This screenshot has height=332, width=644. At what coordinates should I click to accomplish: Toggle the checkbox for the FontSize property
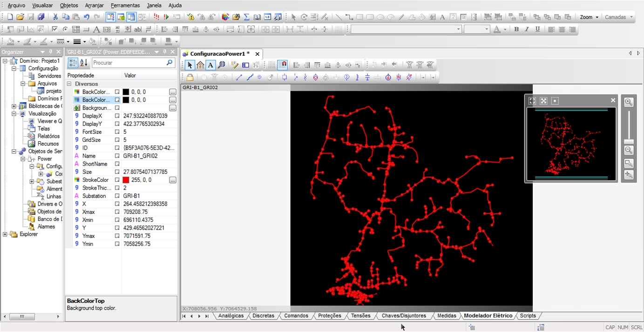pyautogui.click(x=117, y=132)
